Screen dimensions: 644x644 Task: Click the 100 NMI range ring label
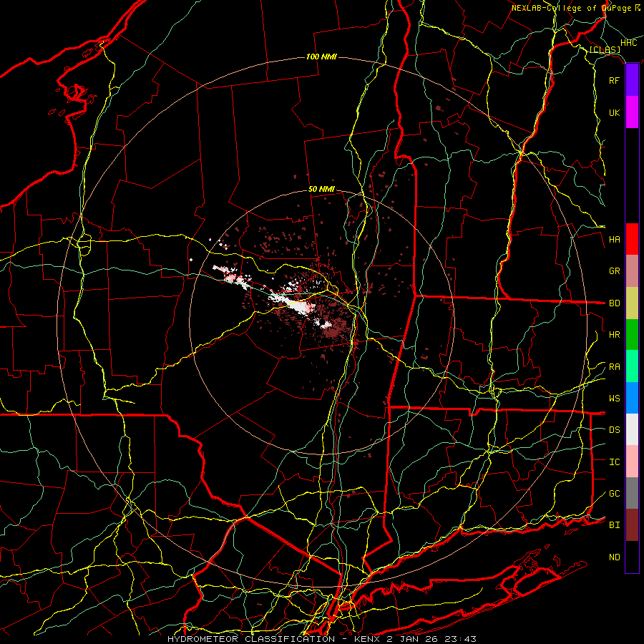(321, 57)
